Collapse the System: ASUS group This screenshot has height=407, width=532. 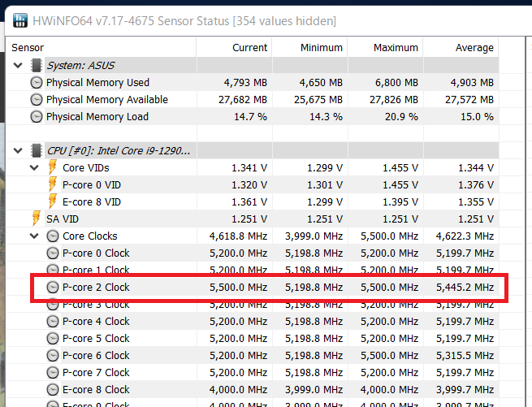pyautogui.click(x=18, y=65)
